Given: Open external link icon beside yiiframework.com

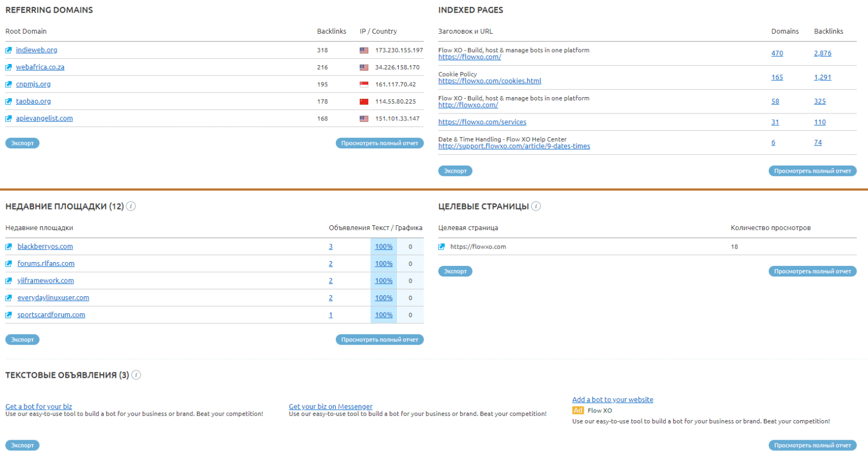Looking at the screenshot, I should coord(9,281).
